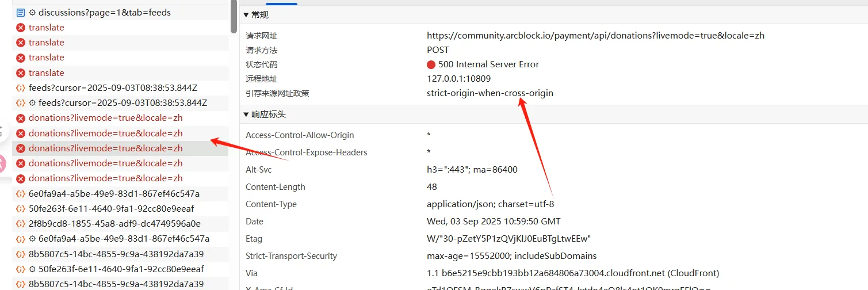Screen dimensions: 868x290
Task: Click the gear preflight icon on 50fe263f request
Action: pyautogui.click(x=32, y=269)
